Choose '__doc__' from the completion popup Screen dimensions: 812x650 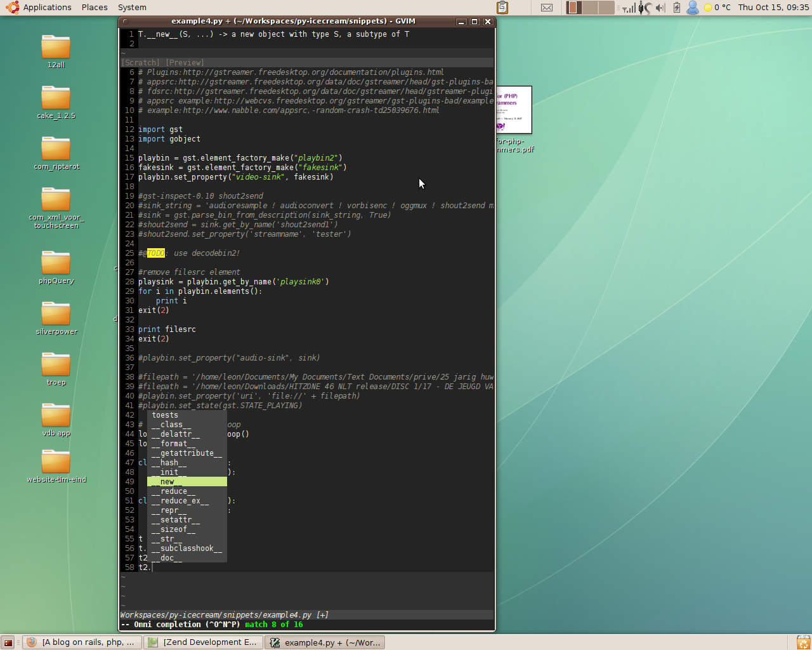(187, 558)
